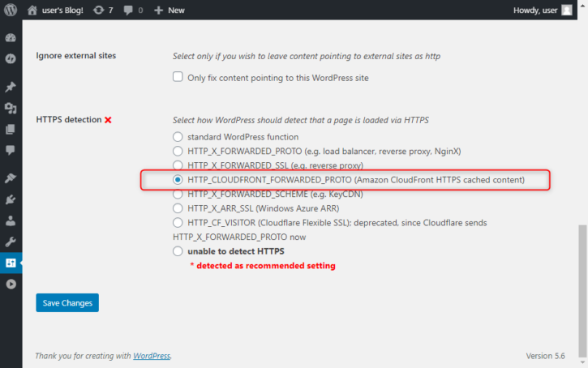Select HTTP_X_FORWARDED_SCHEME KeyCDN option
The width and height of the screenshot is (588, 368).
pos(178,194)
